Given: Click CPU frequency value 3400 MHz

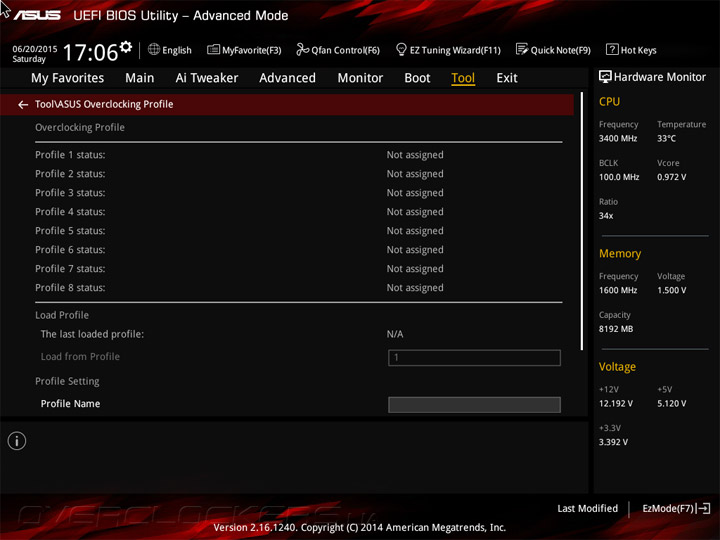Looking at the screenshot, I should pos(618,138).
